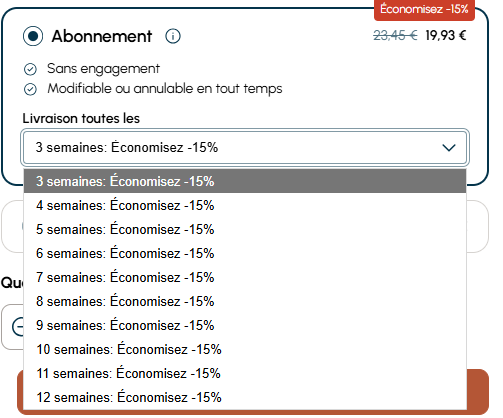
Task: Select 4 semaines delivery option
Action: 245,205
